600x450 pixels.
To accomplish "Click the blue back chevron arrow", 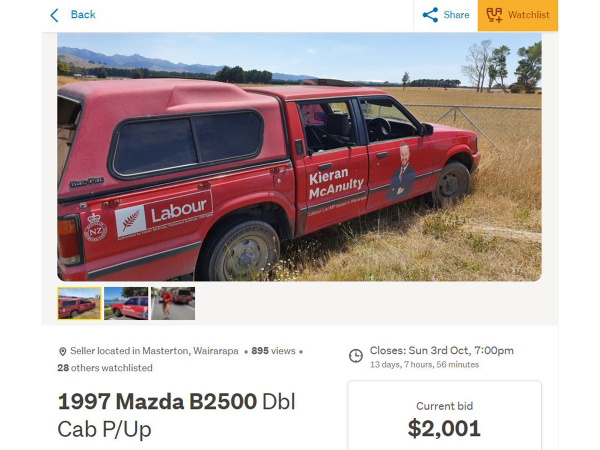I will click(x=54, y=15).
